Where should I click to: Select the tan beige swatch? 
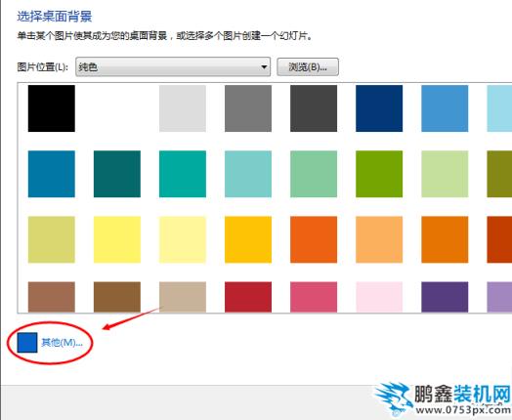point(183,297)
